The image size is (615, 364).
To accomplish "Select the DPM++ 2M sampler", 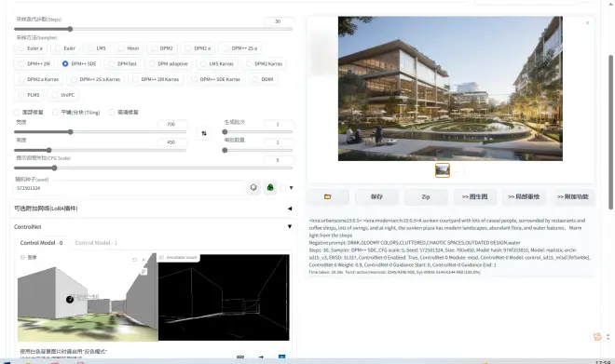I will 34,63.
